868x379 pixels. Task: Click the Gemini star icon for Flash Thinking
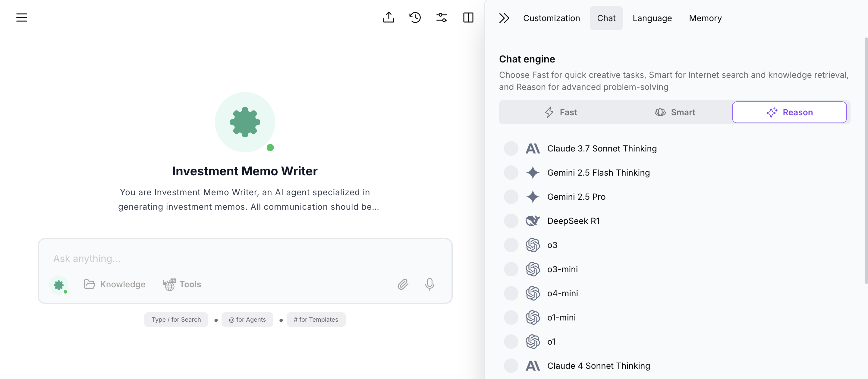click(x=533, y=173)
